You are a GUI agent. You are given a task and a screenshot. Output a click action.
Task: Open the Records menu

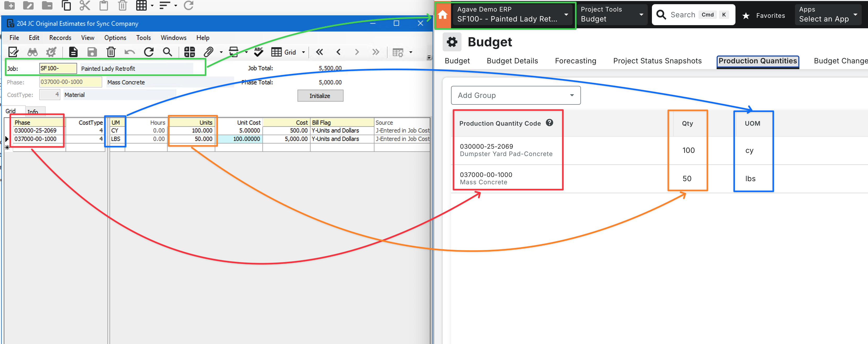pos(60,38)
